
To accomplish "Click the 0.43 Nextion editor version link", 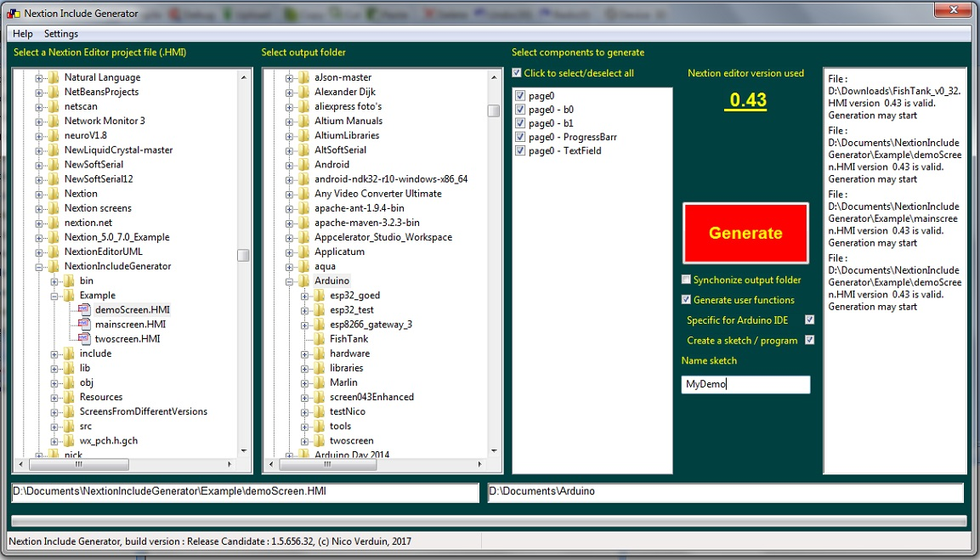I will [x=747, y=100].
